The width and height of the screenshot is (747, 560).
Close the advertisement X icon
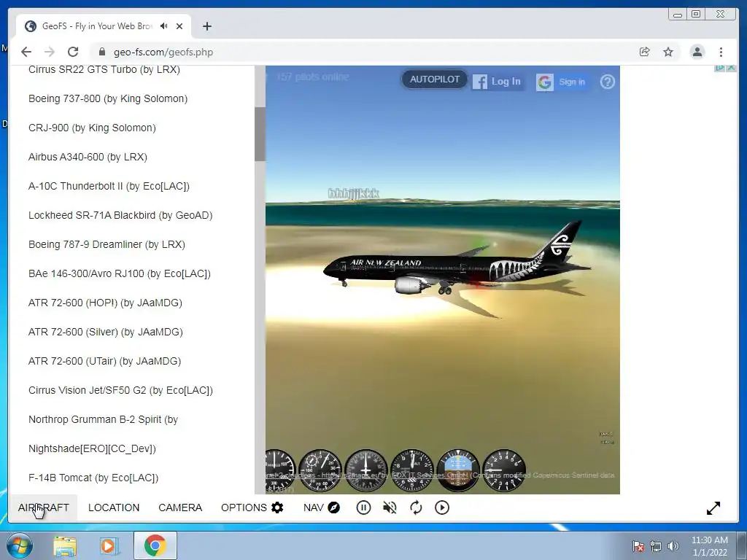[x=731, y=68]
